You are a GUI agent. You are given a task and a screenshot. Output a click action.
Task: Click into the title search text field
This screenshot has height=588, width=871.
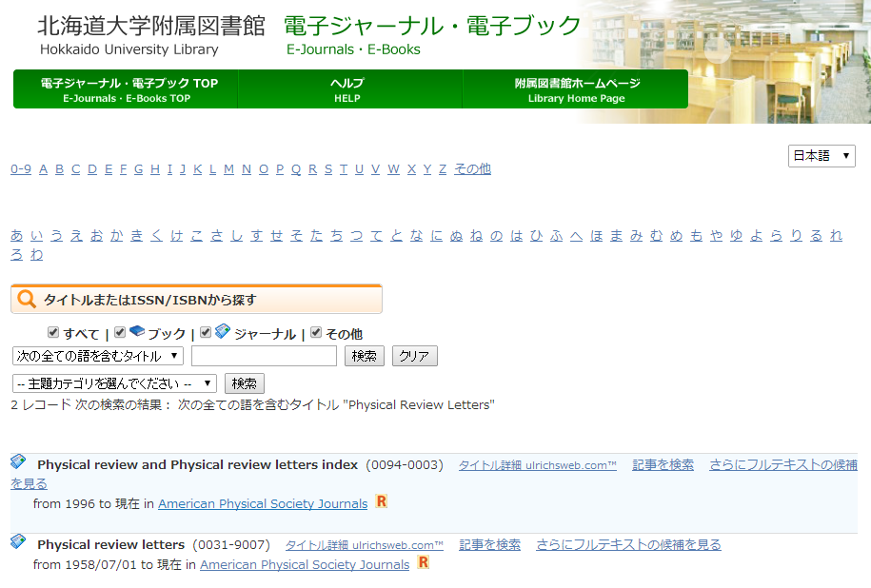click(264, 356)
